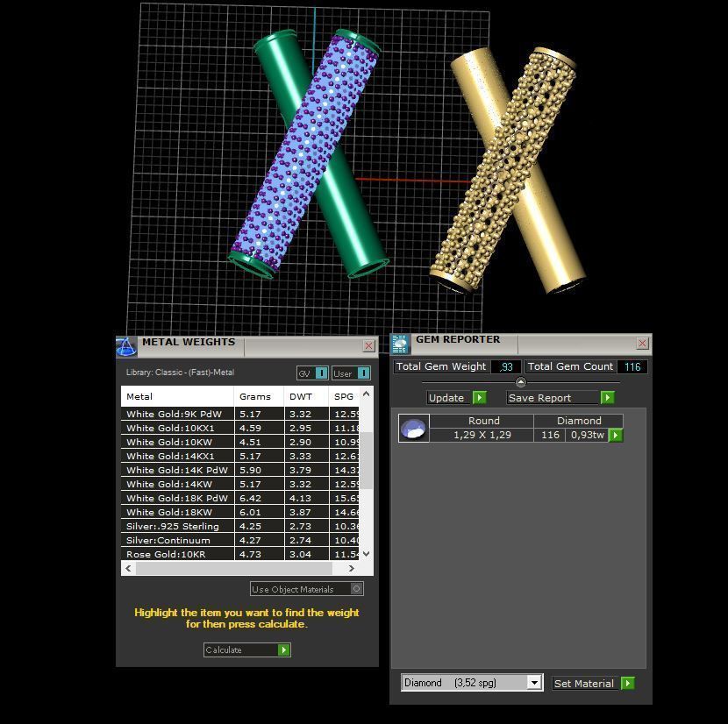
Task: Click the green arrow after 0,93tw
Action: point(616,436)
